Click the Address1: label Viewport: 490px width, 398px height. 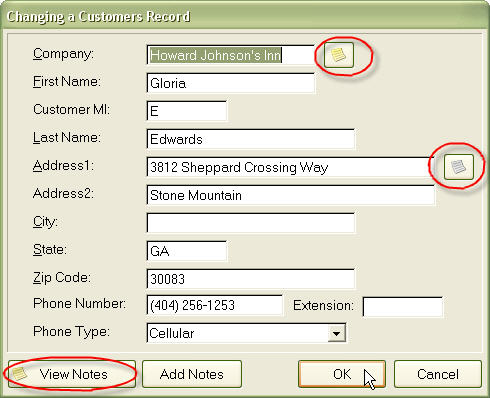tap(63, 165)
